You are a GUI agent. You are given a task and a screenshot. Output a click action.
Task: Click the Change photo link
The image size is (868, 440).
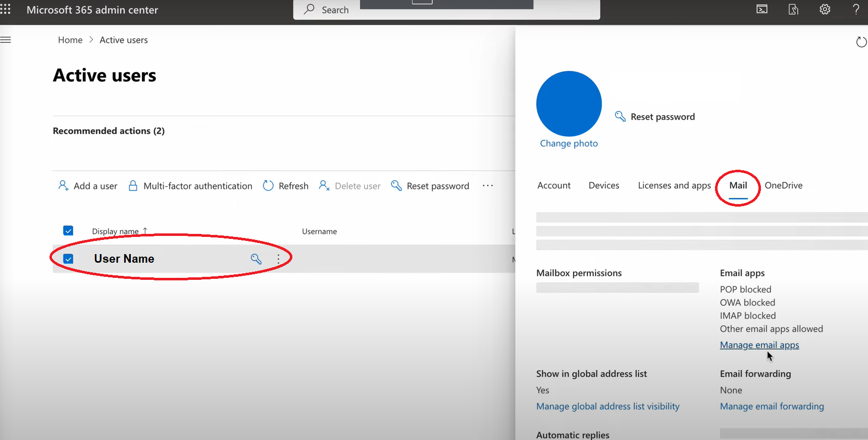(569, 143)
